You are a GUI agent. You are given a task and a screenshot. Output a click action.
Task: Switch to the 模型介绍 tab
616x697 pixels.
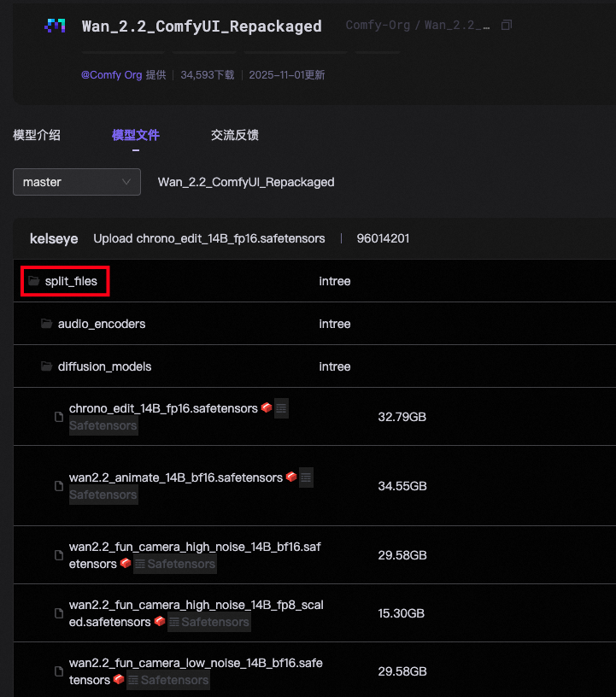click(x=37, y=135)
